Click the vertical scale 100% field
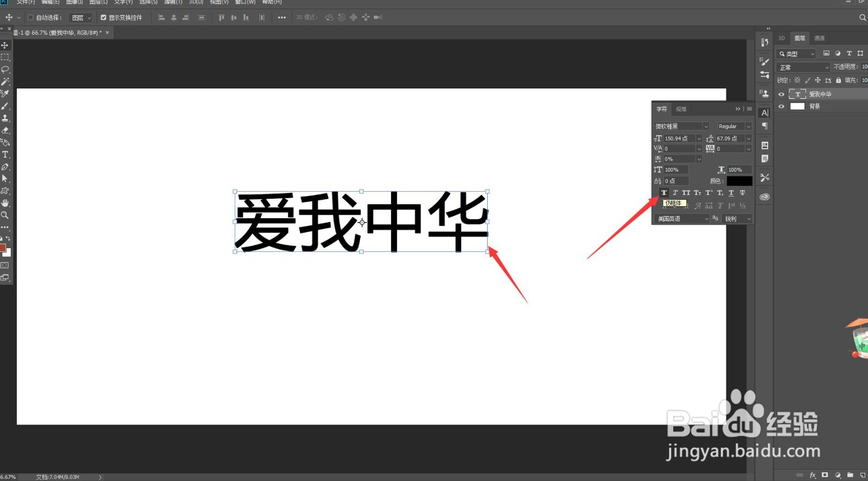Viewport: 868px width, 481px height. [x=676, y=170]
